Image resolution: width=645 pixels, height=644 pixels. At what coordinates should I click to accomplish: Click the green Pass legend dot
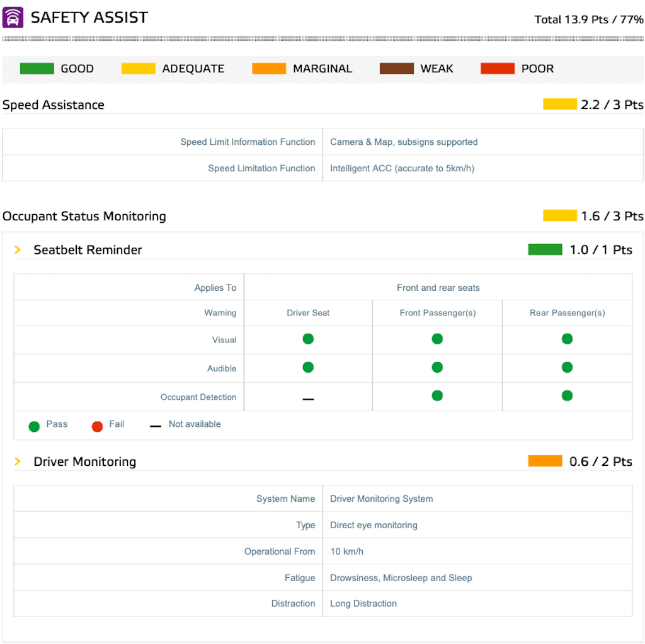pos(34,427)
